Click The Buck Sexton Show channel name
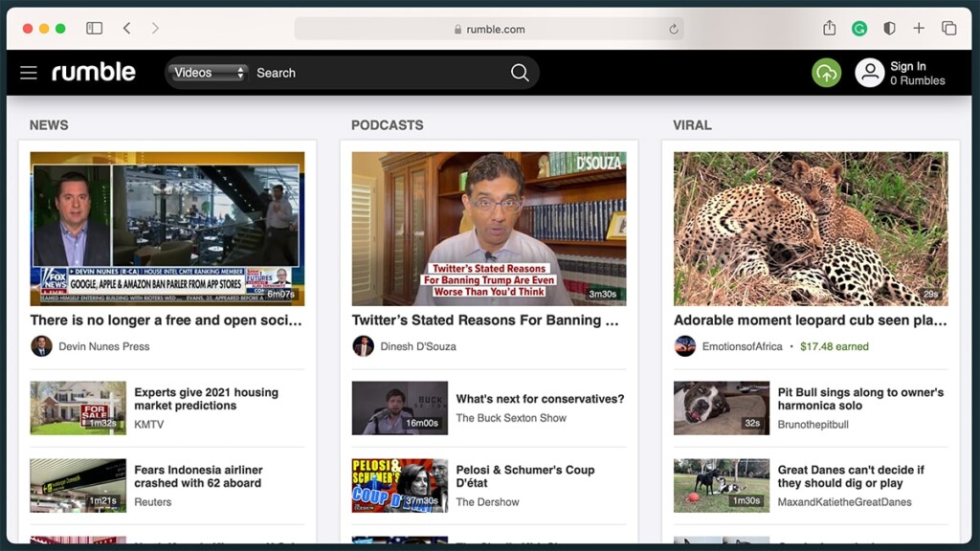This screenshot has height=551, width=980. (511, 418)
